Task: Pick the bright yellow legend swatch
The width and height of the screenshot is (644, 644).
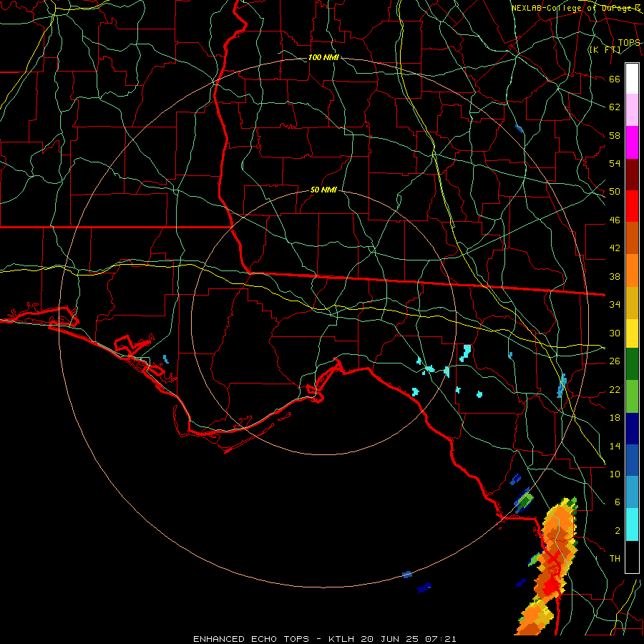Action: pos(632,333)
